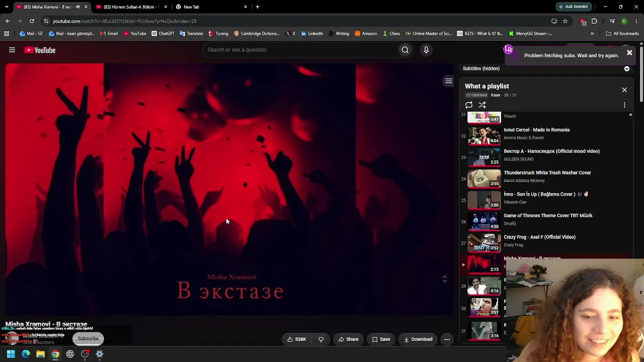
Task: Open the Gmail bookmark
Action: point(109,34)
